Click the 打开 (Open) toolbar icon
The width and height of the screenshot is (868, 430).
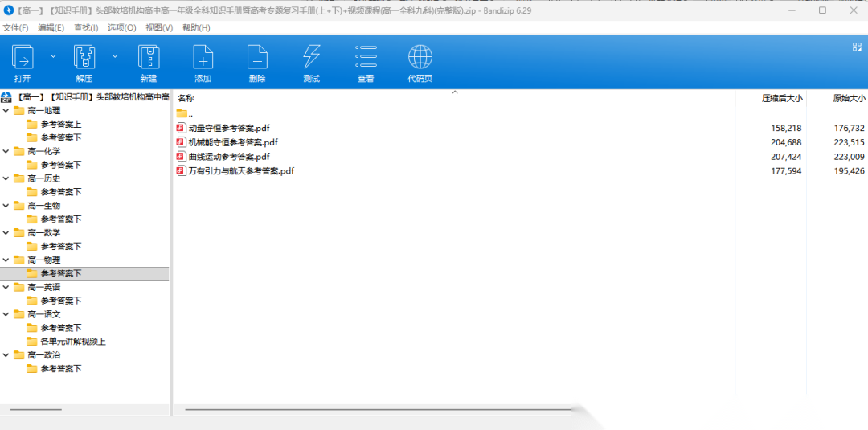coord(23,58)
